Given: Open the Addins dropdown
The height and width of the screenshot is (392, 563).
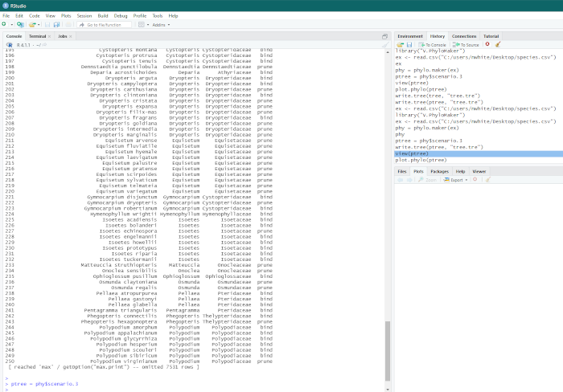Looking at the screenshot, I should click(161, 25).
